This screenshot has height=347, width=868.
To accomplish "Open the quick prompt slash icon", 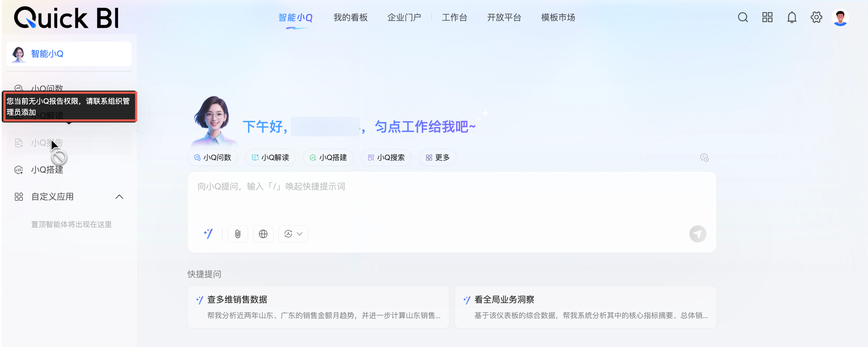I will tap(208, 234).
